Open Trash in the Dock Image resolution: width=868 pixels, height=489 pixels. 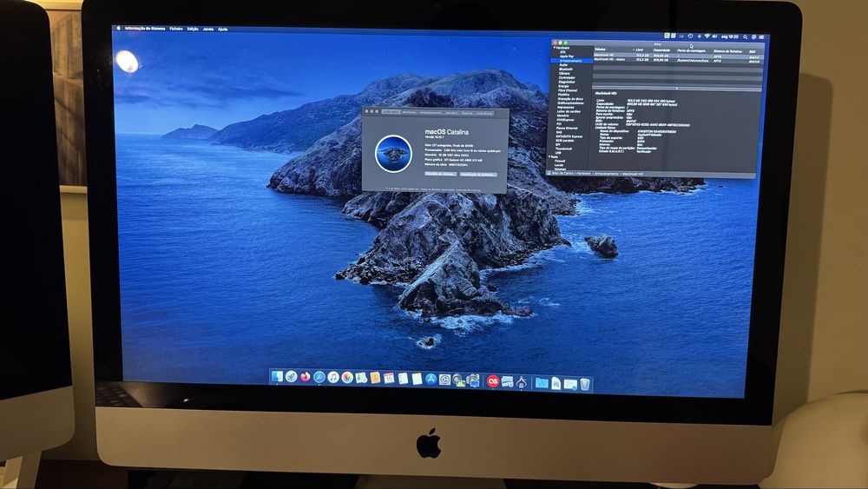click(x=585, y=384)
